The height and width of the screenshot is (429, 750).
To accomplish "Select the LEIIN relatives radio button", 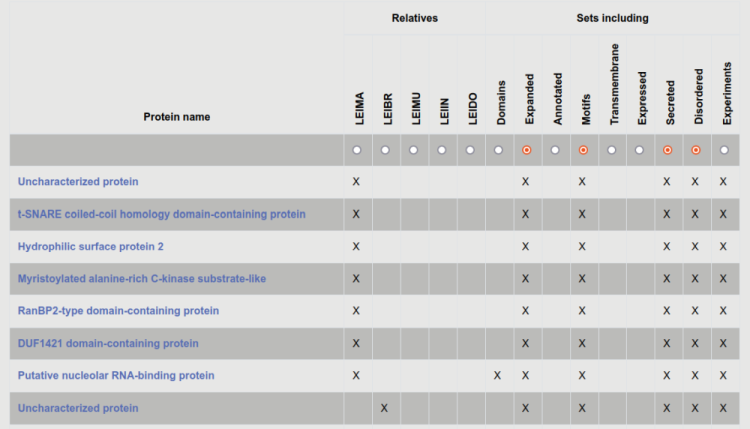I will [x=441, y=150].
